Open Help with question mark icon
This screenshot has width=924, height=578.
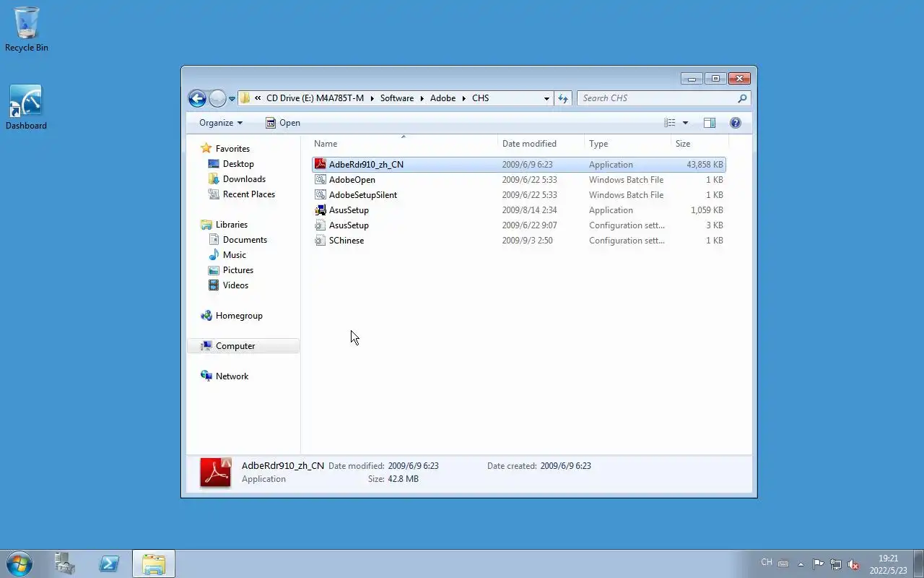tap(736, 123)
